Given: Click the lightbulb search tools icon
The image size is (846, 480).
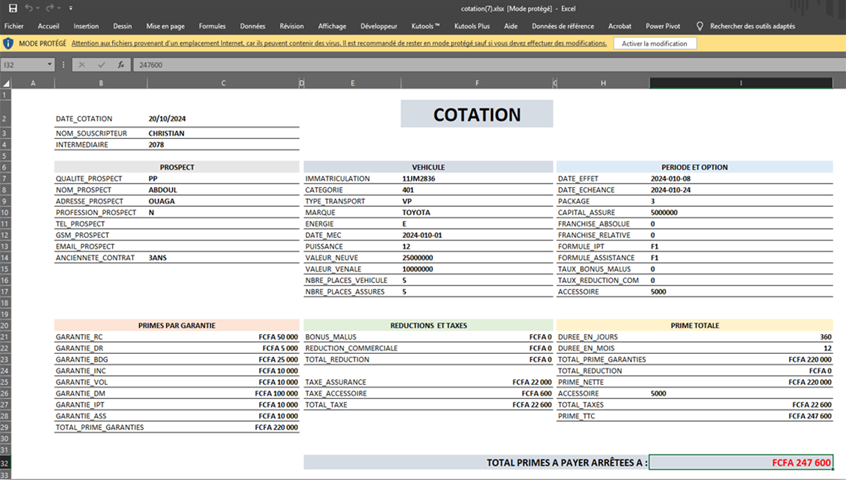Looking at the screenshot, I should (699, 26).
